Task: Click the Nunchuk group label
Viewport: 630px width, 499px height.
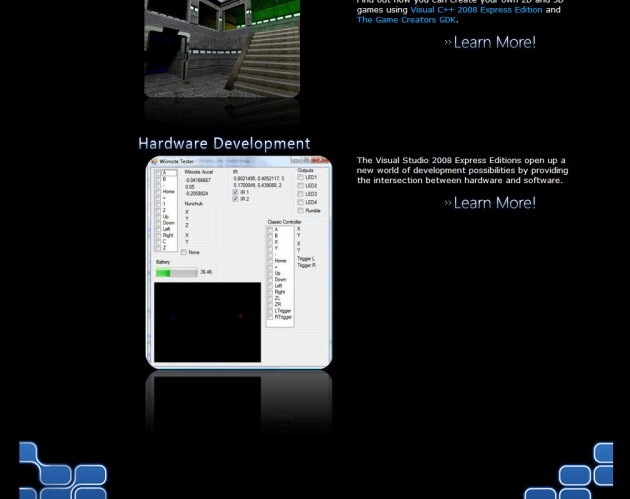Action: 194,204
